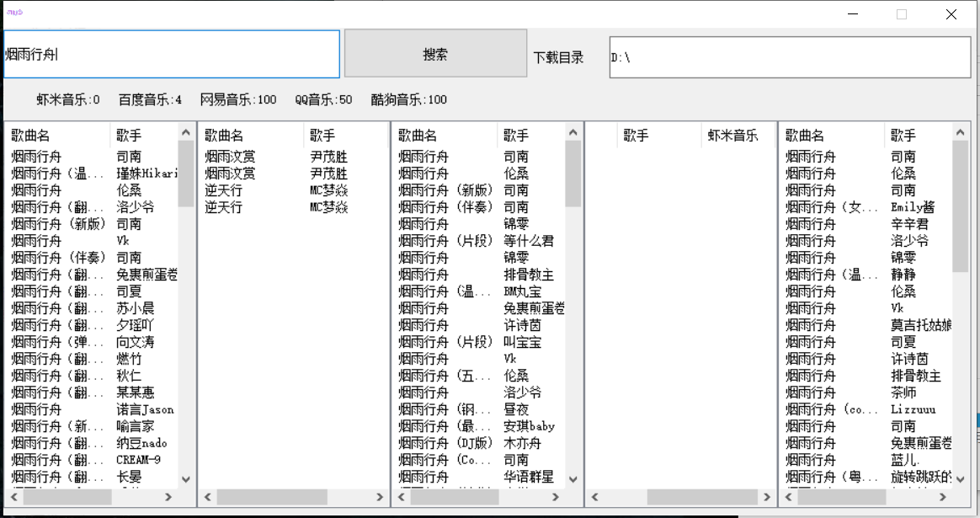Screen dimensions: 980x518
Task: Click the scroll-down arrow of the middle list
Action: (573, 478)
